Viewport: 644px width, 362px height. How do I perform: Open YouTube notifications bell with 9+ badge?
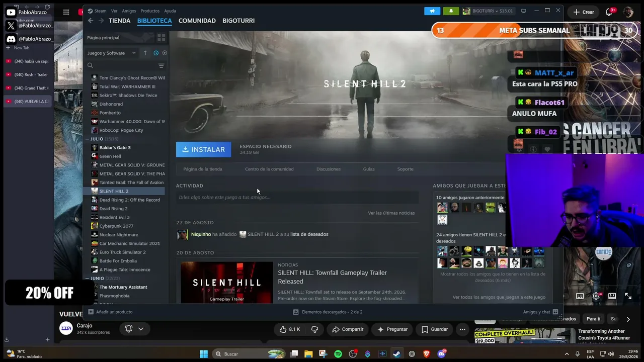coord(609,12)
